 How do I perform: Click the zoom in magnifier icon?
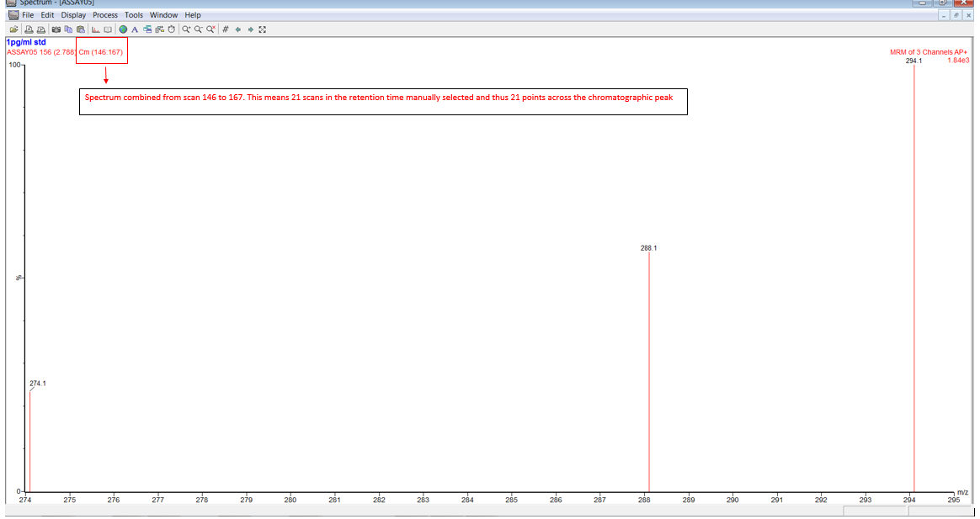pos(186,29)
